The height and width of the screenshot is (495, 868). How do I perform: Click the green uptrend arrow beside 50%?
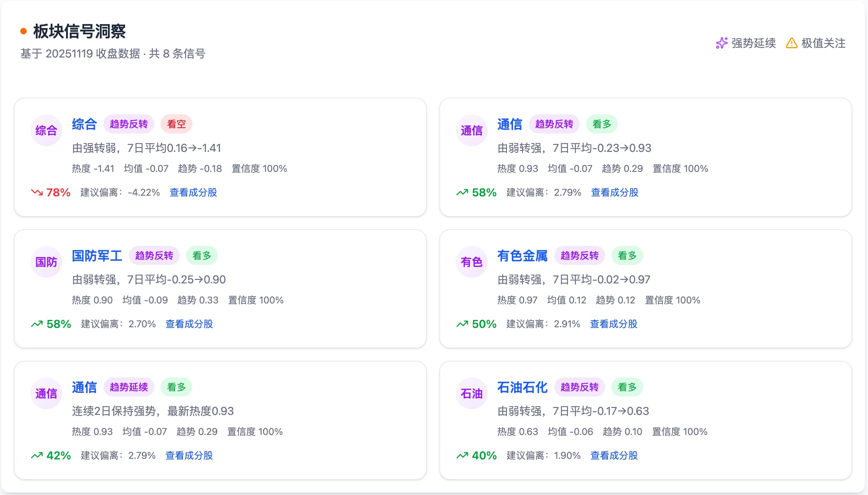pos(462,324)
